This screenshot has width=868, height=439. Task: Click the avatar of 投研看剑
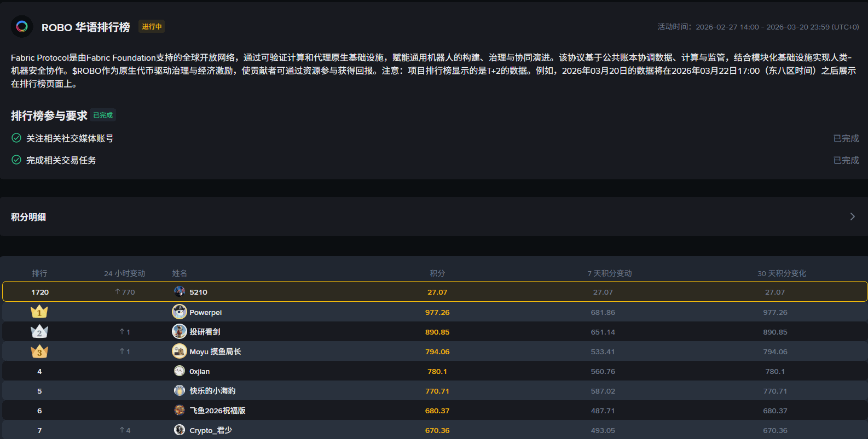pyautogui.click(x=180, y=331)
